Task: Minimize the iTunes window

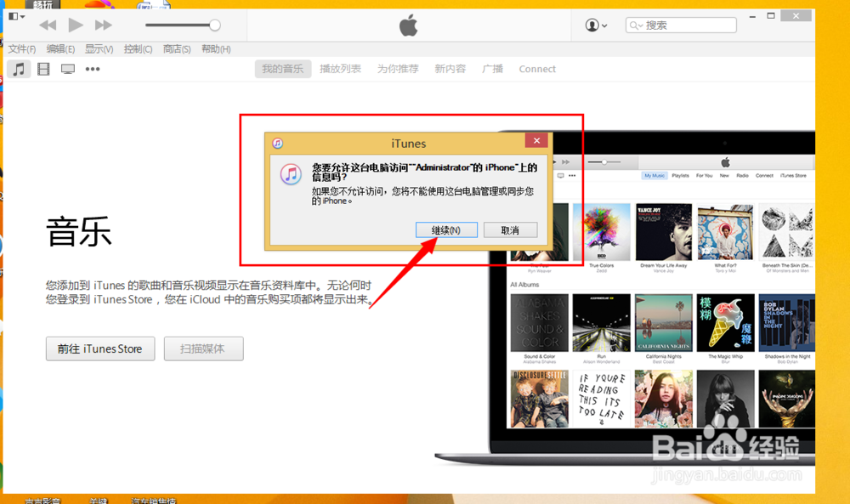Action: [752, 17]
